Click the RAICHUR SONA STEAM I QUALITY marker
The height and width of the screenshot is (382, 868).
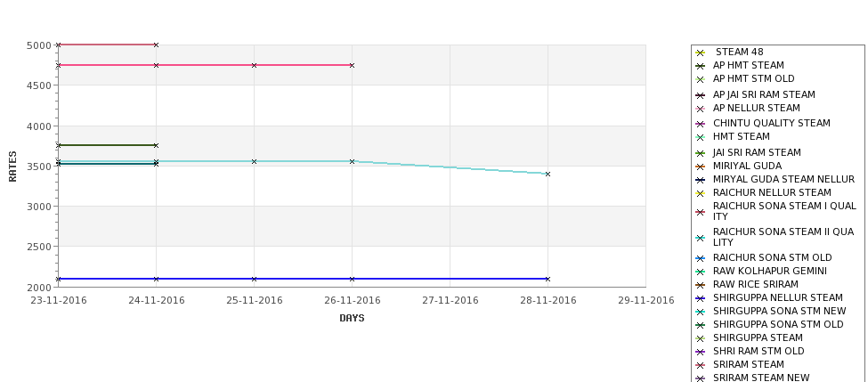[x=700, y=212]
